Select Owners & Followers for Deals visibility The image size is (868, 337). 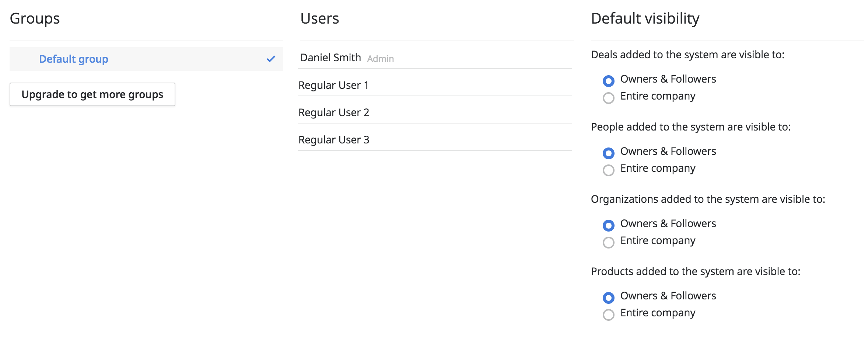coord(609,81)
